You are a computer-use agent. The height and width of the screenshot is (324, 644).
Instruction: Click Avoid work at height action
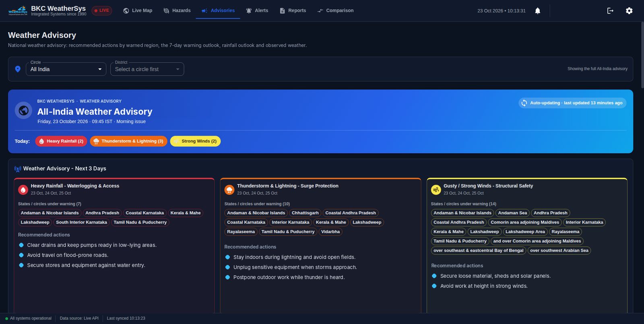coord(484,286)
